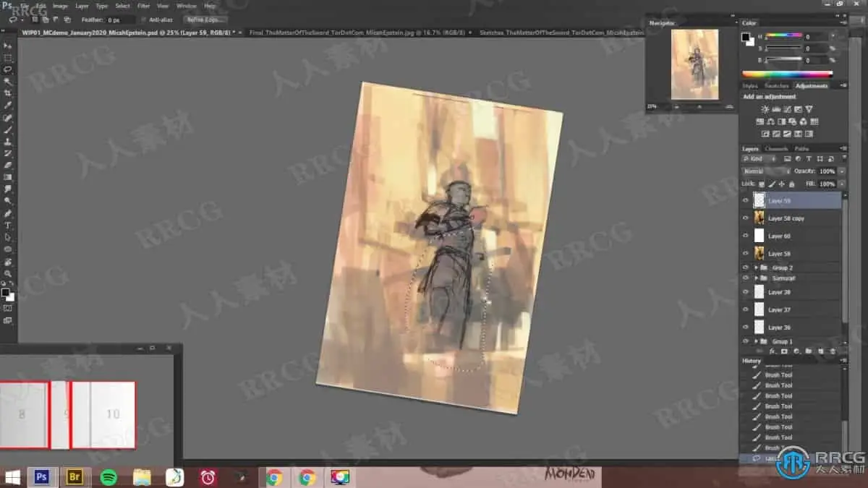Open the blend mode Normal dropdown
This screenshot has width=868, height=488.
click(767, 171)
